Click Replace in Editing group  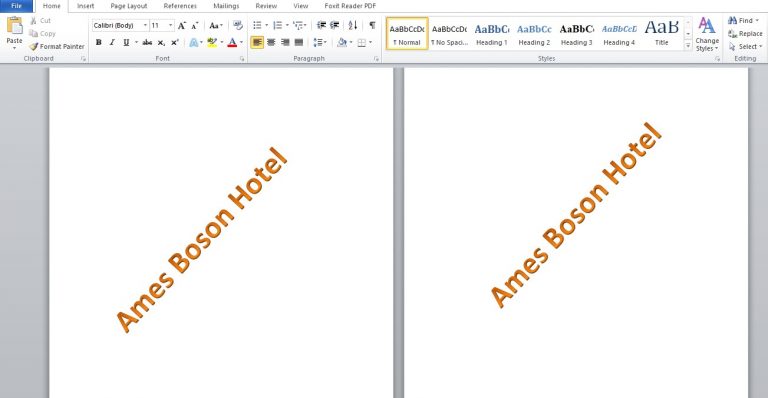(x=745, y=34)
